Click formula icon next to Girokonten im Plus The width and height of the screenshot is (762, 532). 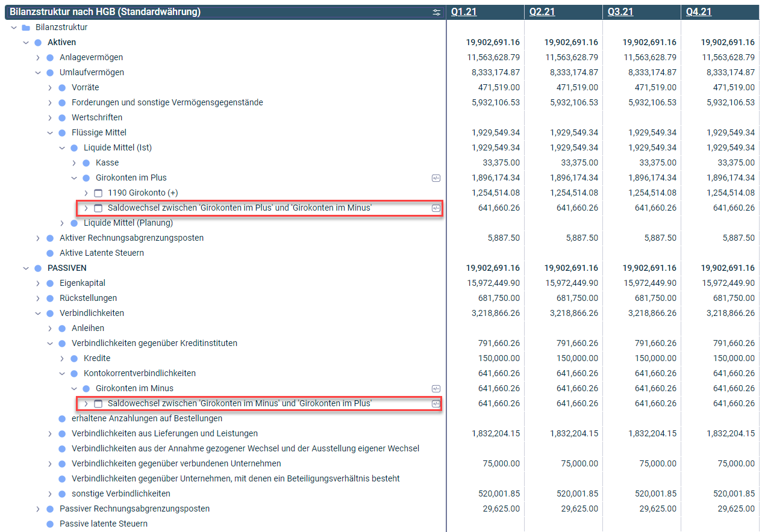437,178
